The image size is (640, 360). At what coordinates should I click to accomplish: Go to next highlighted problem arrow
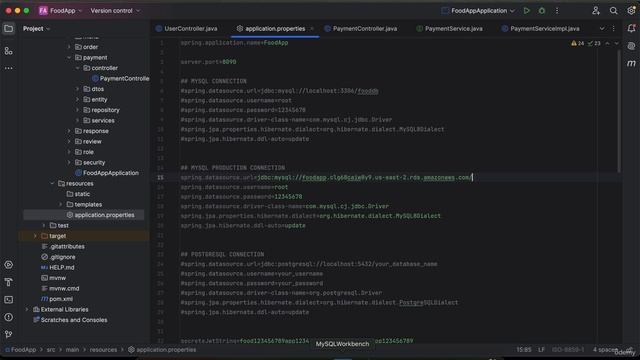[x=616, y=43]
